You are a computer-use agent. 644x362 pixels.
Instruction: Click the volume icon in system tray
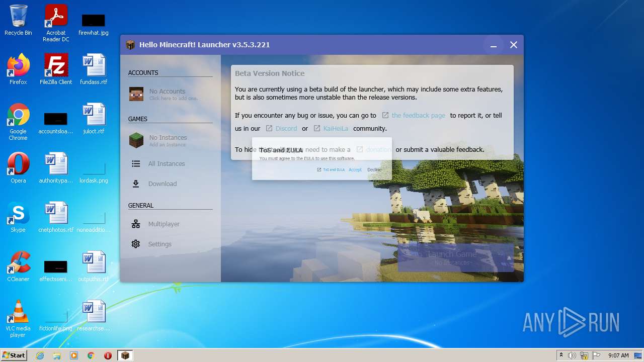(x=572, y=355)
